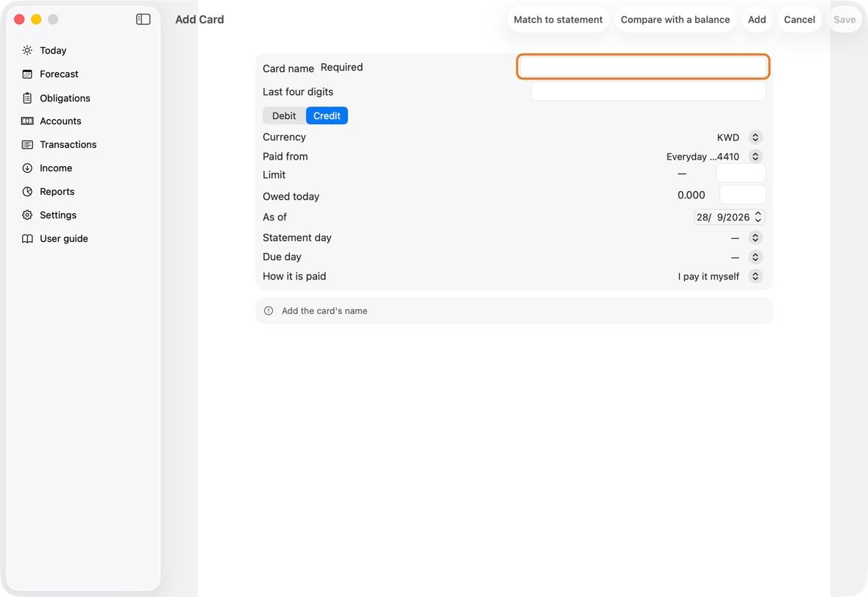This screenshot has height=597, width=868.
Task: Click the User guide book icon
Action: point(27,238)
